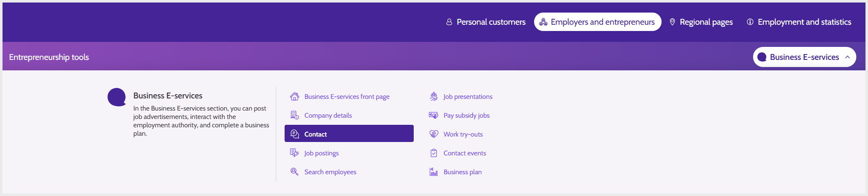Screen dimensions: 868x196
Task: Open Regional pages navigation item
Action: pyautogui.click(x=701, y=22)
